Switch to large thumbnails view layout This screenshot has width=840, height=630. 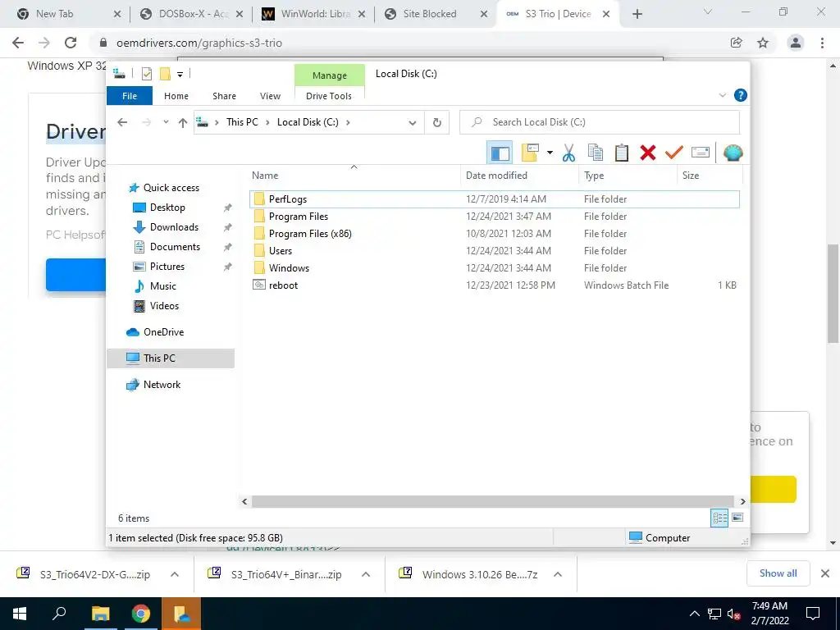(x=737, y=518)
